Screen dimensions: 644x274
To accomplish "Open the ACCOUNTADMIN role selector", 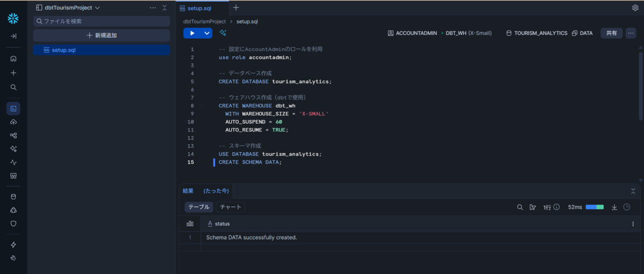I will (412, 33).
